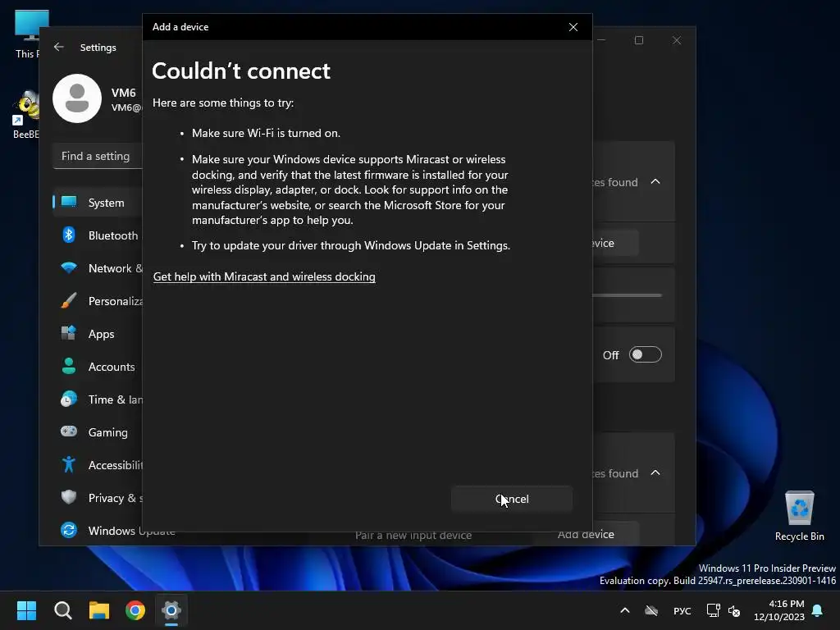Open Privacy & security settings
This screenshot has width=840, height=630.
click(x=98, y=498)
